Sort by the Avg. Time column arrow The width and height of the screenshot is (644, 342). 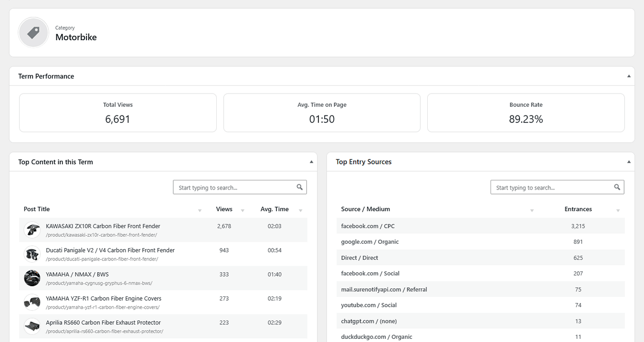pyautogui.click(x=301, y=210)
